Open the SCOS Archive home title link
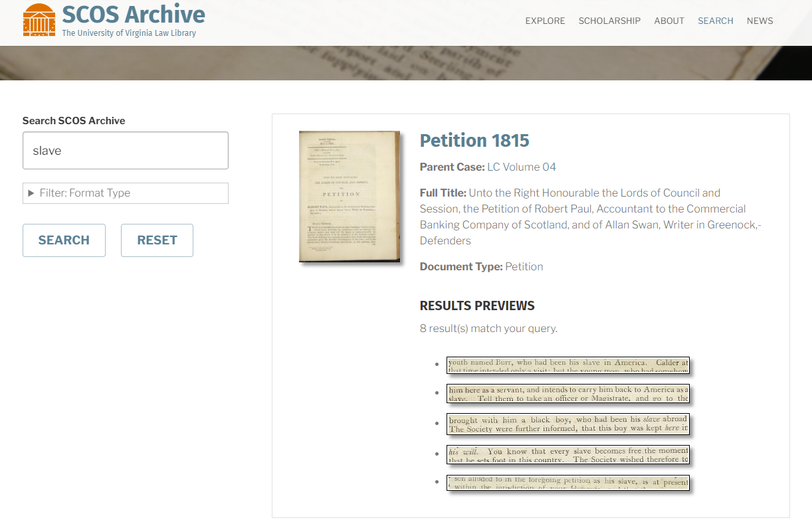The width and height of the screenshot is (812, 526). click(x=133, y=14)
